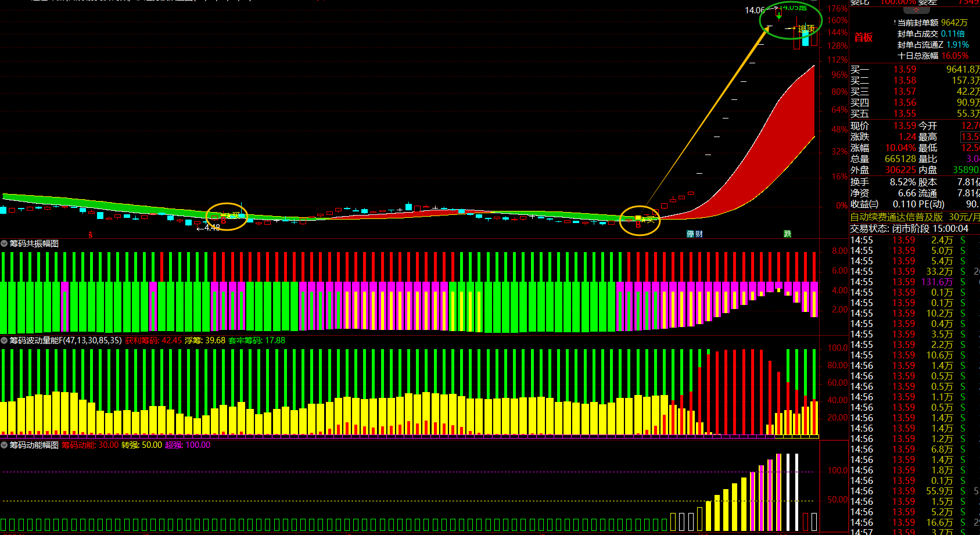Click the 逃顶 warning label on chart
Screen dimensions: 980x535
pyautogui.click(x=806, y=28)
